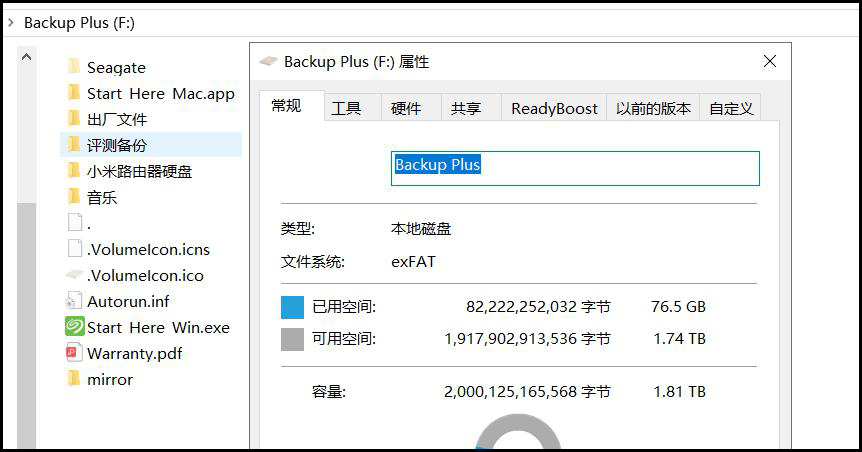Screen dimensions: 862x452
Task: Switch to the 常规 tab
Action: (x=291, y=106)
